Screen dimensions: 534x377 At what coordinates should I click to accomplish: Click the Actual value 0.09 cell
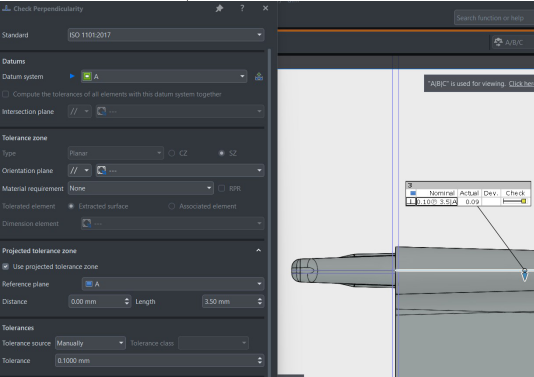(469, 202)
